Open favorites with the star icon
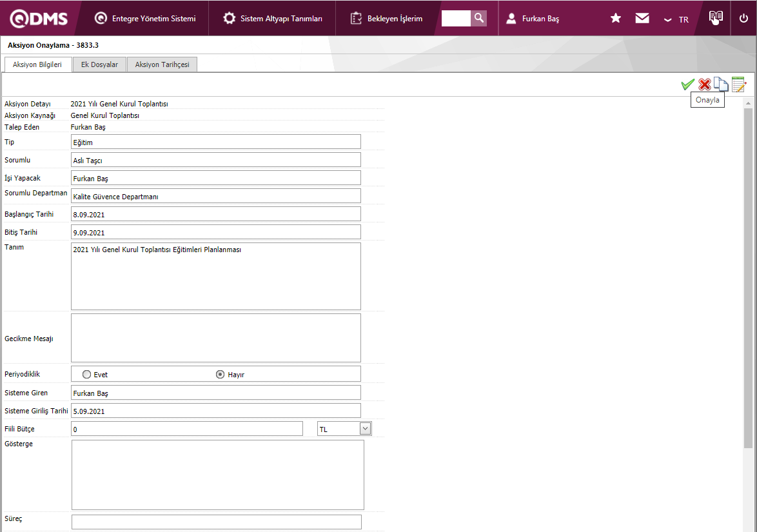Image resolution: width=757 pixels, height=532 pixels. (616, 19)
